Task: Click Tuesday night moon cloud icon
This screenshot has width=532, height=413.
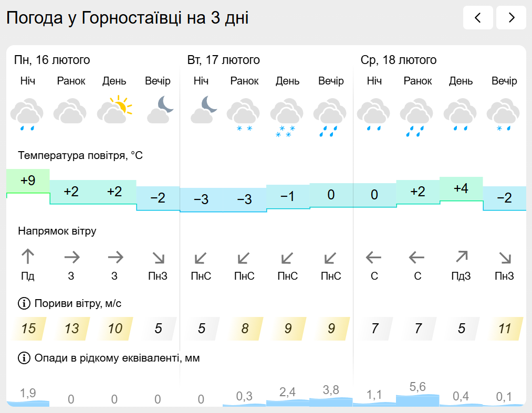Action: (202, 110)
